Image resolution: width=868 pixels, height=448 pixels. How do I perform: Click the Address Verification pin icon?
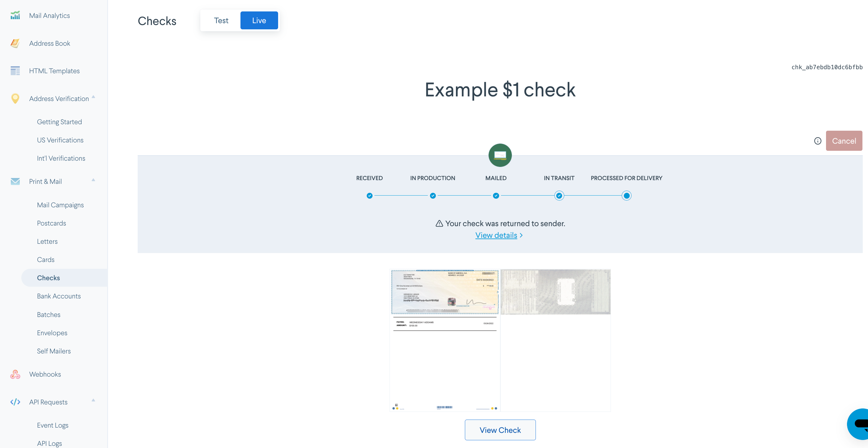coord(15,99)
